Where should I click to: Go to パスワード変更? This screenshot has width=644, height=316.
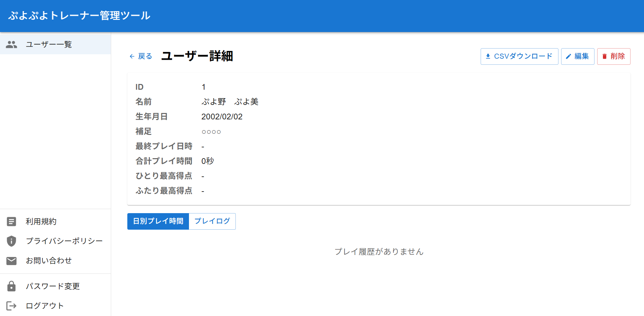pyautogui.click(x=55, y=286)
